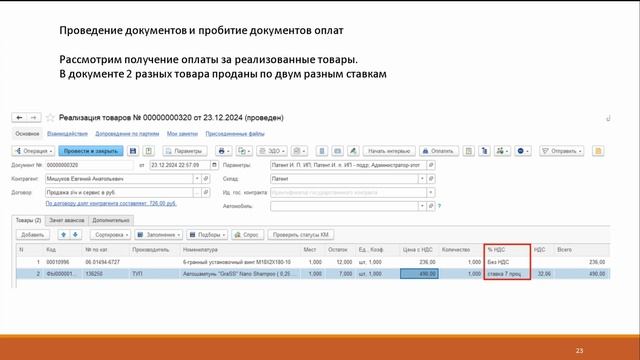
Task: Click the Оплатить button
Action: (439, 151)
